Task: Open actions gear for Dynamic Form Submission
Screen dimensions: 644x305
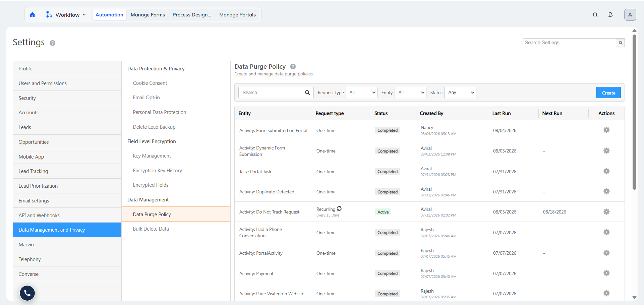Action: point(606,151)
